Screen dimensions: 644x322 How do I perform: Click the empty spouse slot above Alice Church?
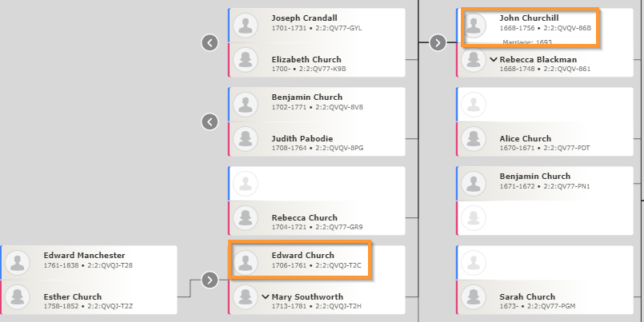coord(545,105)
